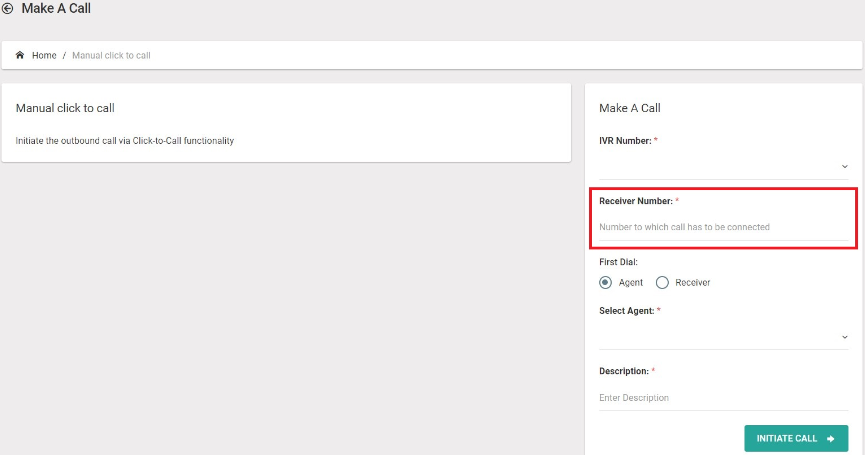Click the Make A Call page title
Viewport: 865px width, 455px height.
(x=56, y=8)
